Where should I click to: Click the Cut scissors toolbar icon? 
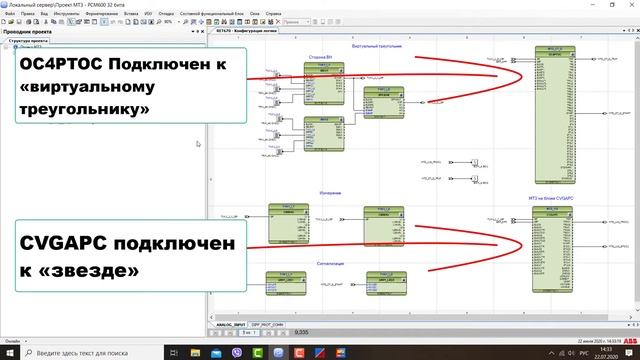(46, 22)
